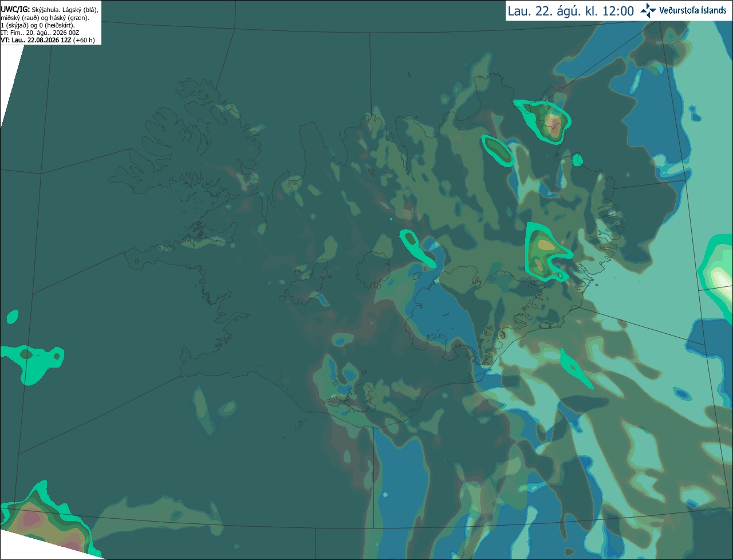
Task: Click the green blob with two dark holes
Action: [x=34, y=361]
